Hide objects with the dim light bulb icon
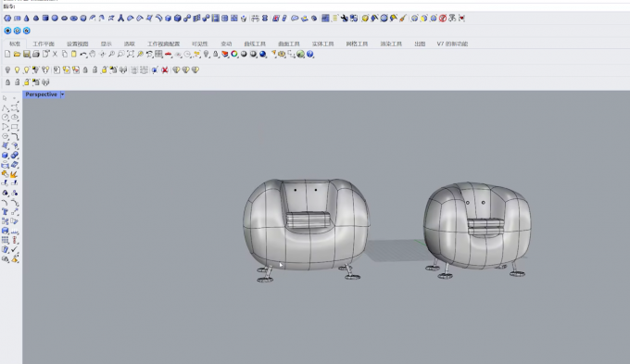The width and height of the screenshot is (630, 364). [x=7, y=69]
